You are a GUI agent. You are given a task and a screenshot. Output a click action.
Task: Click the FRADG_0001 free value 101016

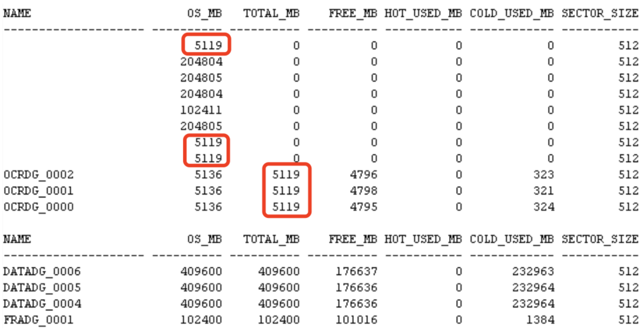pyautogui.click(x=356, y=320)
